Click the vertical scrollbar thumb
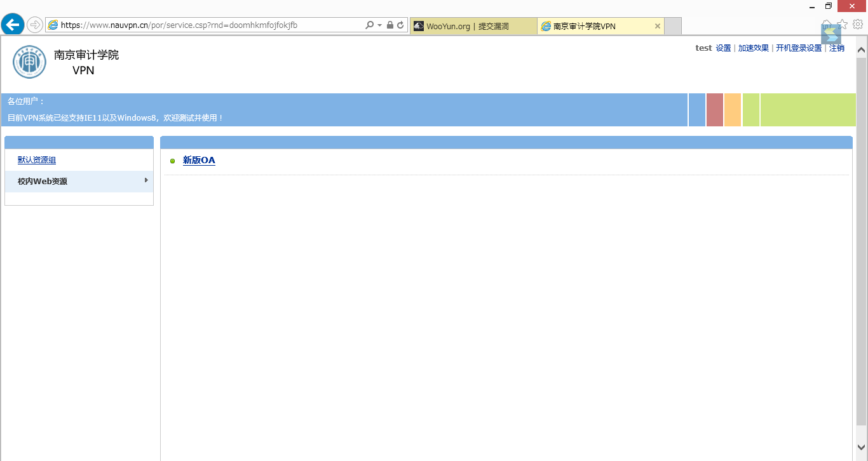Screen dimensions: 868x461 pos(862,241)
